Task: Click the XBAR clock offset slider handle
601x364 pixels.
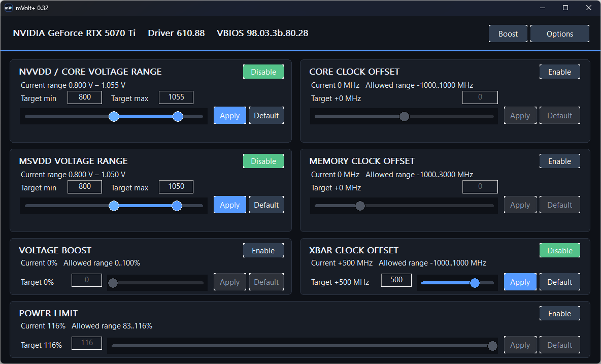Action: coord(475,283)
